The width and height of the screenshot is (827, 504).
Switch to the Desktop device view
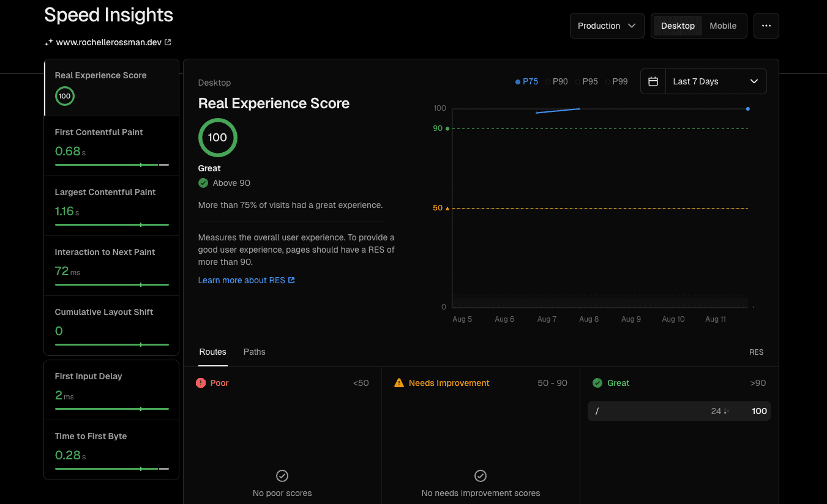(x=678, y=26)
